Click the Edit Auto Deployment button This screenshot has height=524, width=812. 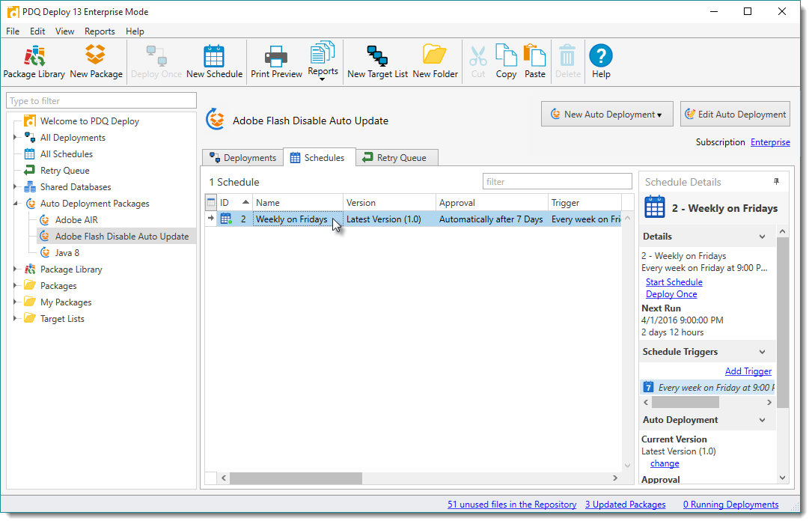pyautogui.click(x=735, y=115)
